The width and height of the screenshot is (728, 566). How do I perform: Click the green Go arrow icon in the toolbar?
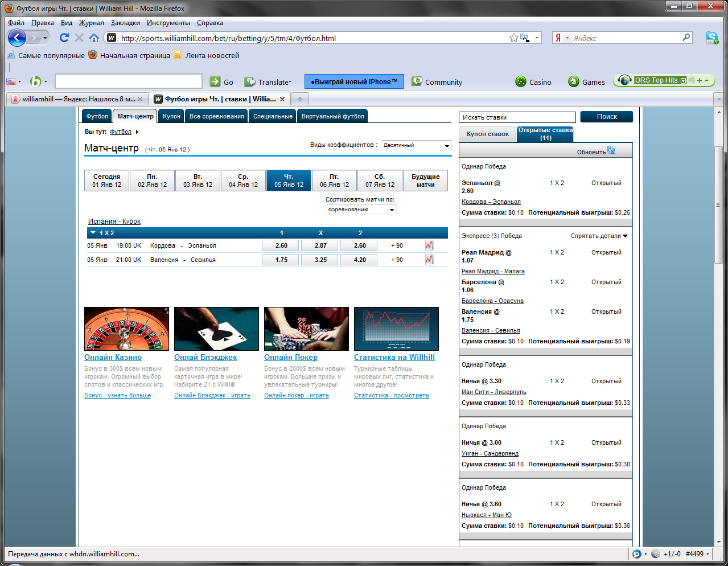215,81
